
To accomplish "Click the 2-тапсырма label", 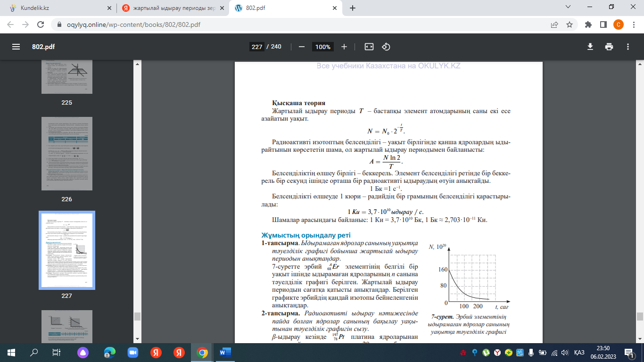I will [281, 313].
